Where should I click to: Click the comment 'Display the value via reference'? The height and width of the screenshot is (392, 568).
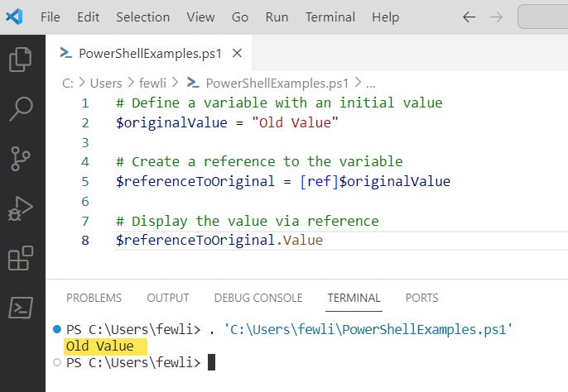coord(247,221)
